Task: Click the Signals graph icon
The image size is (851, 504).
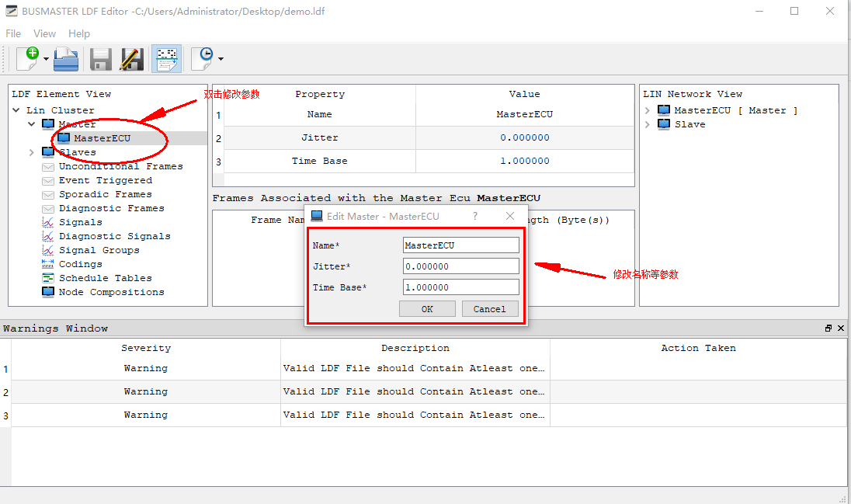Action: point(48,222)
